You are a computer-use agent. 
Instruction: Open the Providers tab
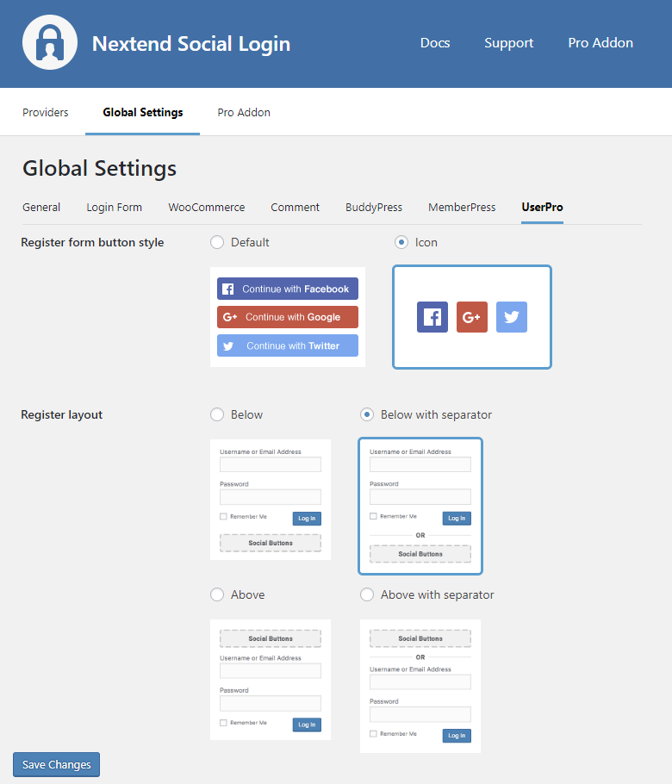click(x=46, y=112)
